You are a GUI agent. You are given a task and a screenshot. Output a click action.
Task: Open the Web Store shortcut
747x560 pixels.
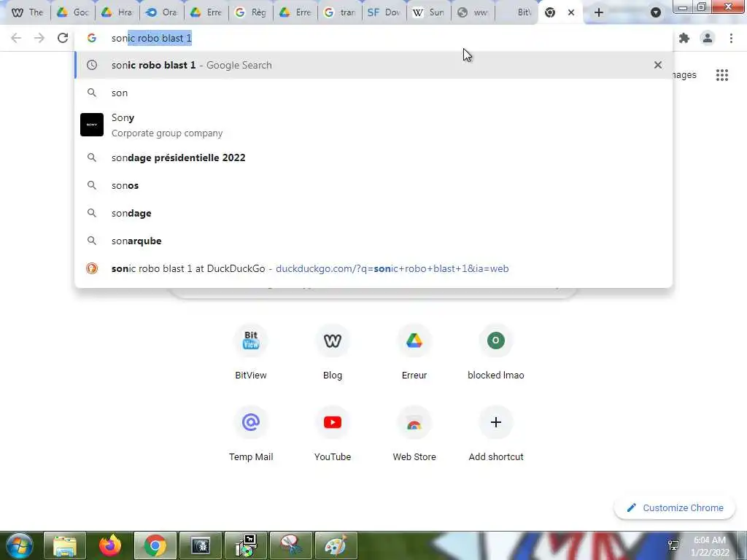[414, 433]
